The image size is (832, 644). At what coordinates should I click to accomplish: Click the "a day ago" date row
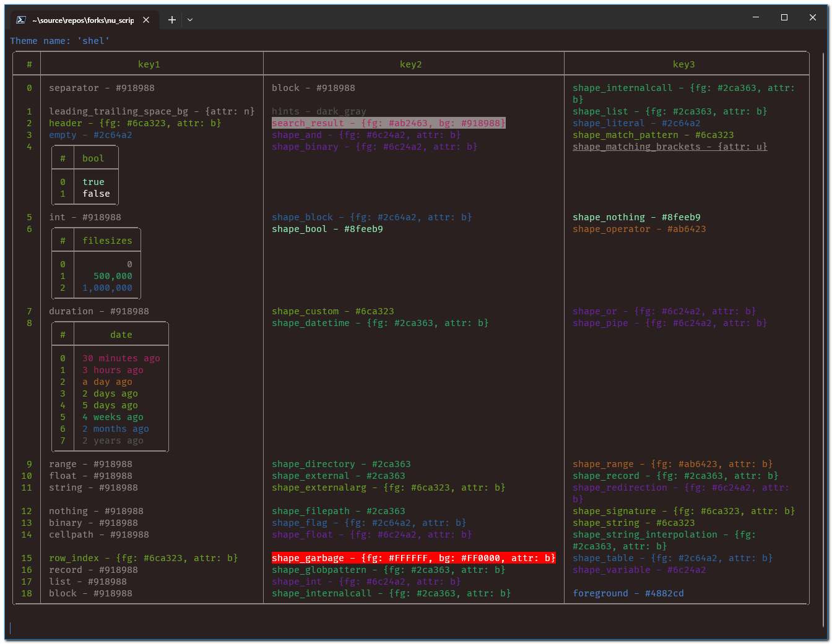click(x=108, y=382)
